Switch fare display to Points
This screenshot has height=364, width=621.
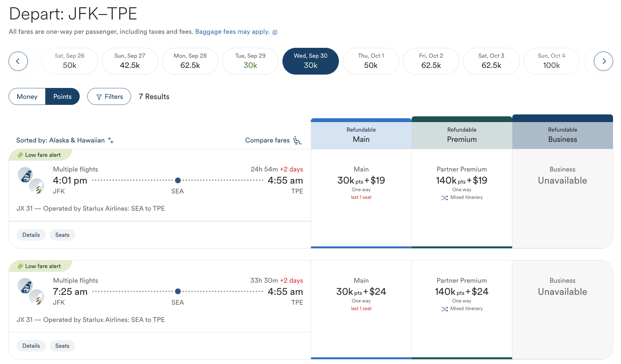coord(62,97)
